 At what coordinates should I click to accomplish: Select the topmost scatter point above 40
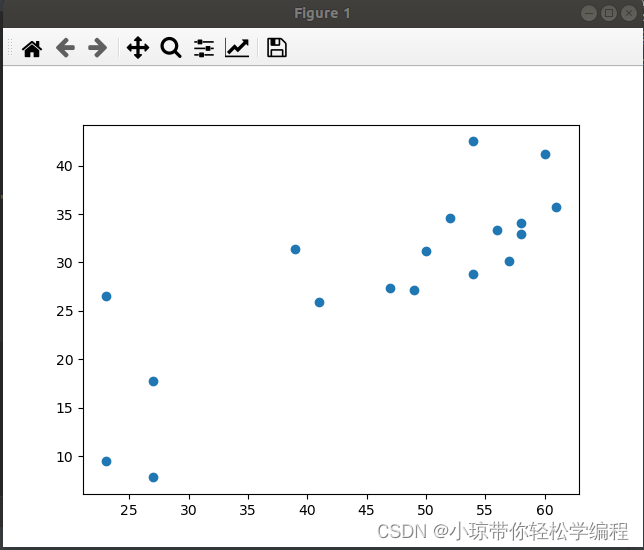pyautogui.click(x=473, y=141)
